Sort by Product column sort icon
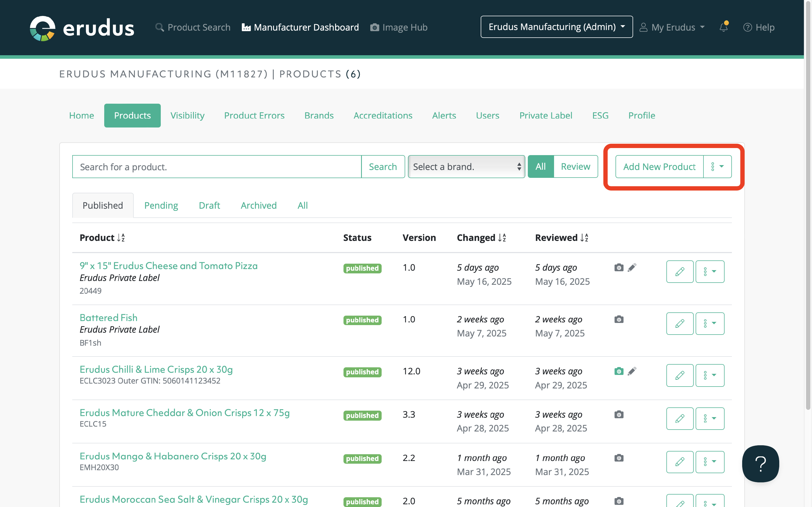The image size is (812, 507). point(121,238)
